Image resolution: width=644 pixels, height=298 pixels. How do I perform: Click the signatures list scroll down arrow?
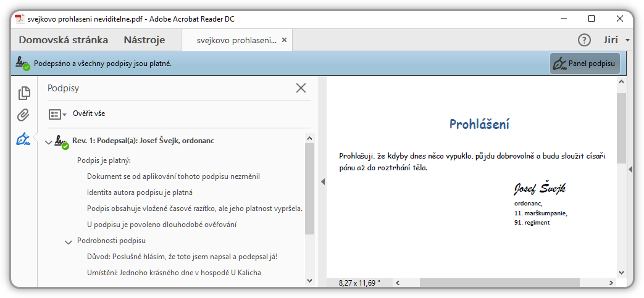(310, 280)
